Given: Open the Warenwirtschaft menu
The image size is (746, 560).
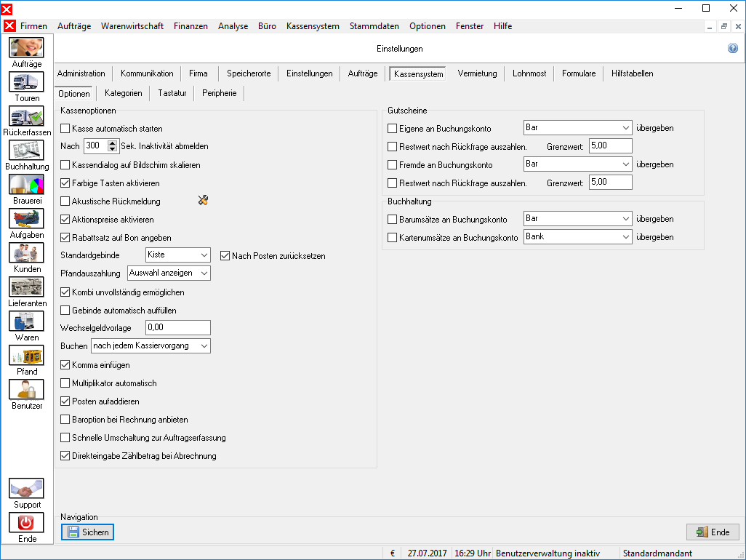Looking at the screenshot, I should point(132,26).
